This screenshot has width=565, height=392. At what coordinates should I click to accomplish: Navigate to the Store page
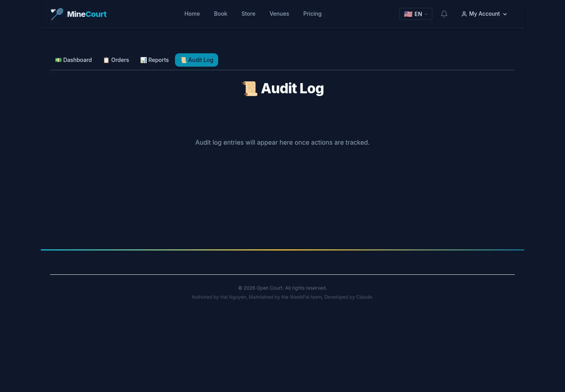point(248,14)
